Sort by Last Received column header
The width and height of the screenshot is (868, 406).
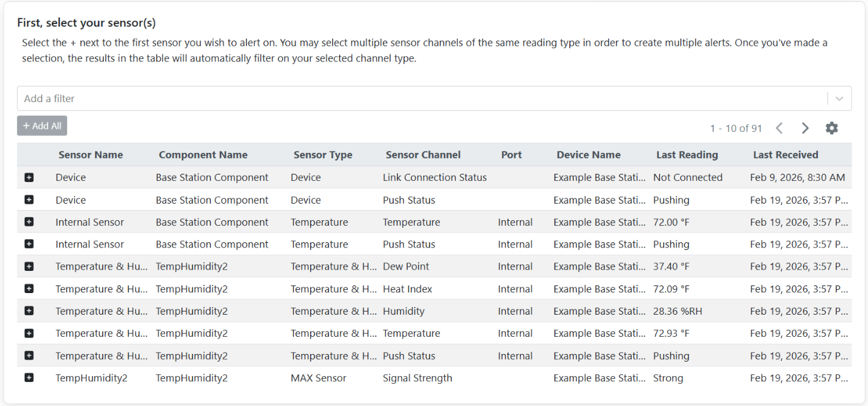click(786, 155)
